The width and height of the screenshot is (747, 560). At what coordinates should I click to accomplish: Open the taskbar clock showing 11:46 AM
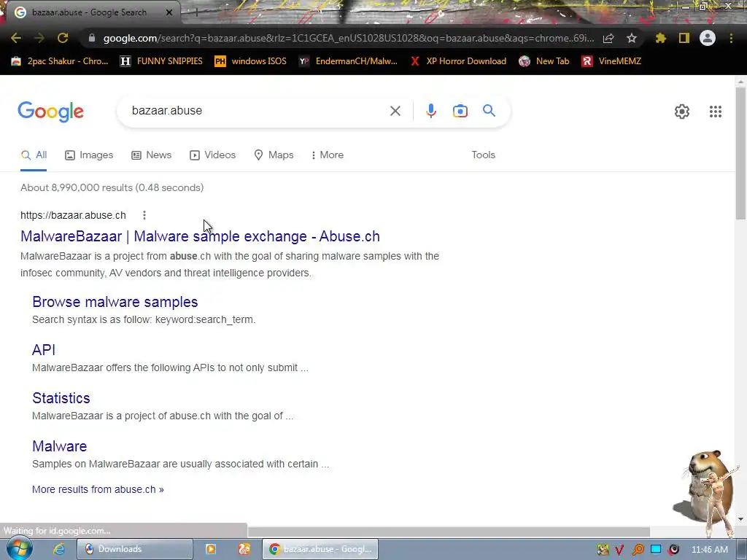[x=709, y=550]
